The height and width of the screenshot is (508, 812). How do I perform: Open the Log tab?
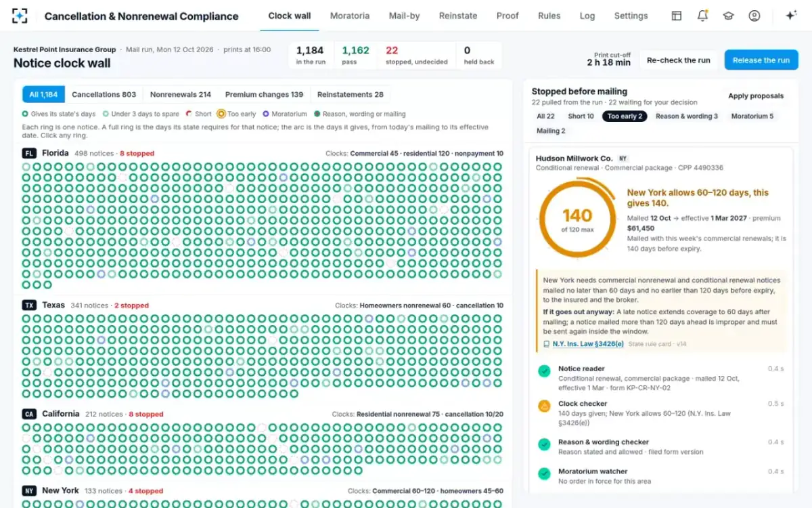click(587, 16)
